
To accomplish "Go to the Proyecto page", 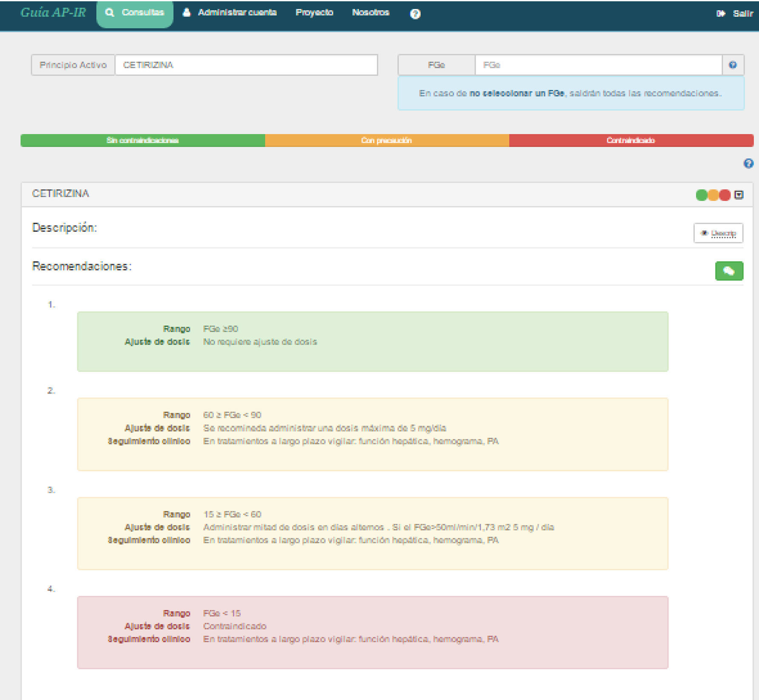I will (x=314, y=13).
